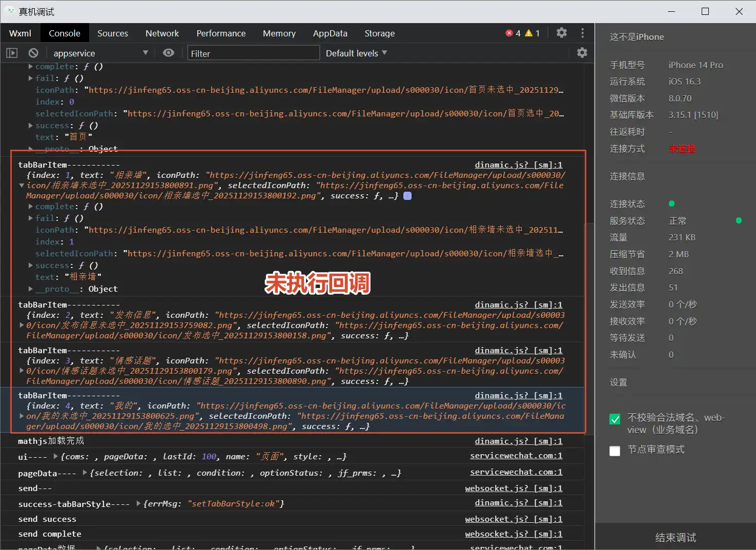
Task: Click the End Debugging button
Action: pos(675,537)
